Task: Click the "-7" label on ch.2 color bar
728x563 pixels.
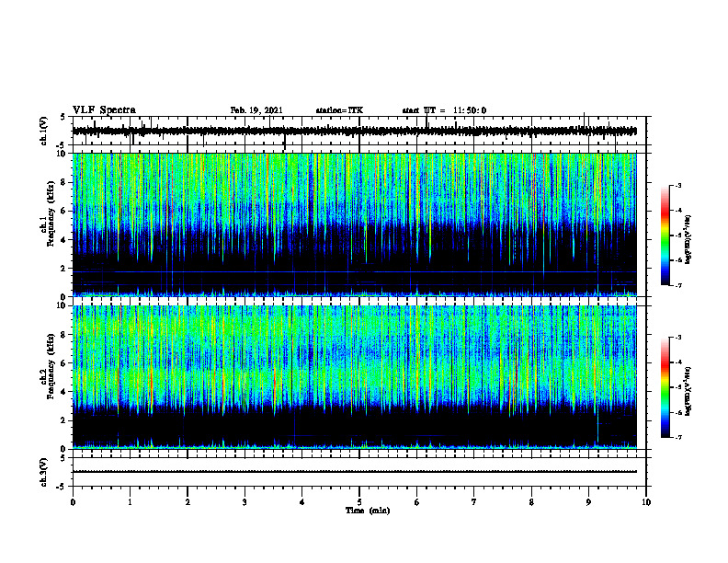Action: [x=678, y=438]
